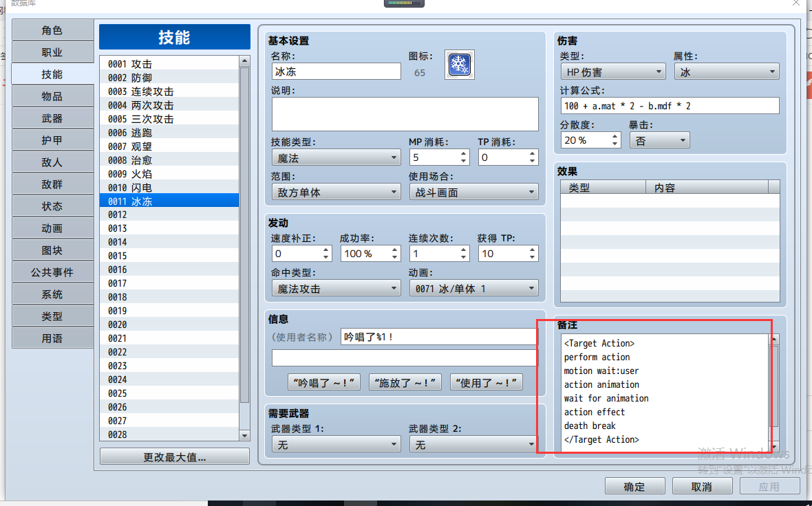The height and width of the screenshot is (506, 812).
Task: Switch to the 角色 tab
Action: [52, 30]
